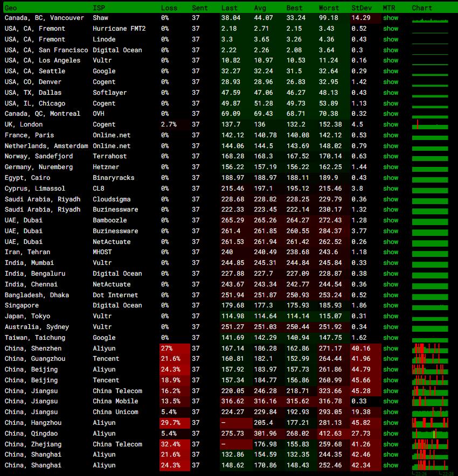Screen dimensions: 458x476
Task: Select last value 2.18 for Hurricane FMT2
Action: [229, 29]
